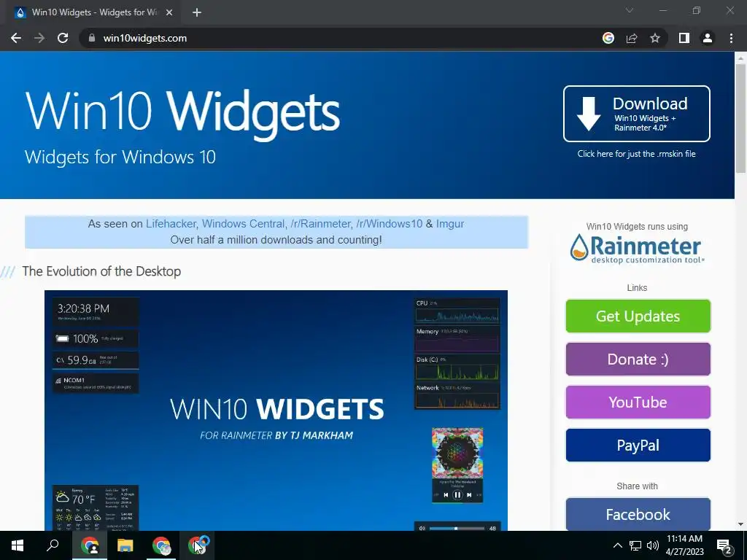Screen dimensions: 747x560
Task: Click the Get Updates button
Action: 638,316
